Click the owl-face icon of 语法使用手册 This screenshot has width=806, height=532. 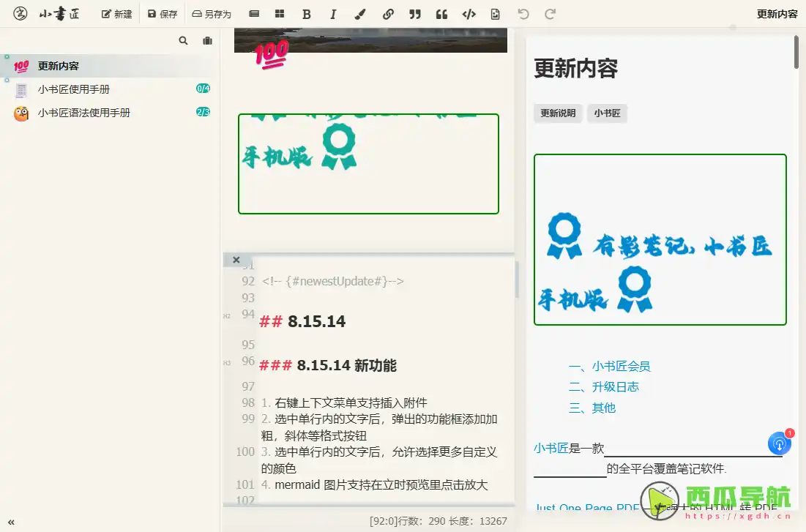pos(21,113)
